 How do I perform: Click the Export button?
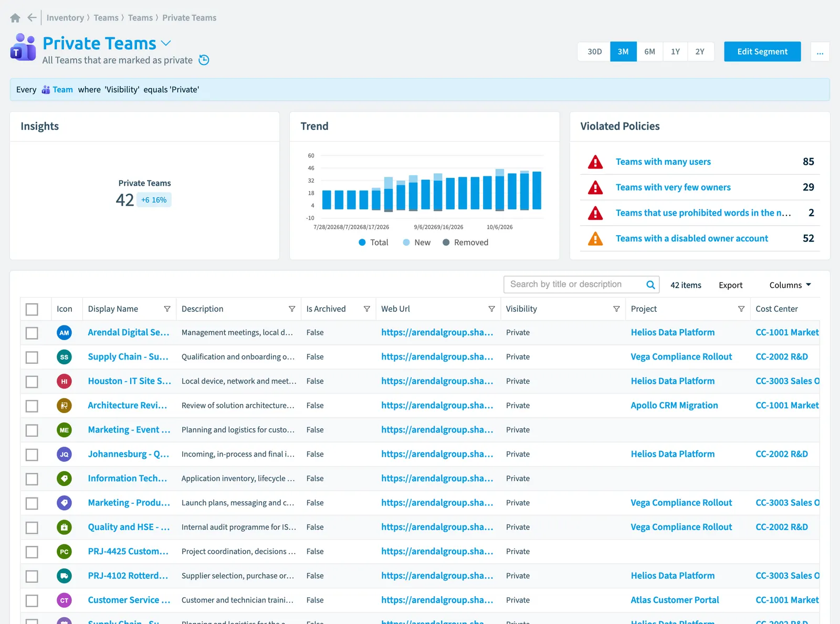coord(730,285)
